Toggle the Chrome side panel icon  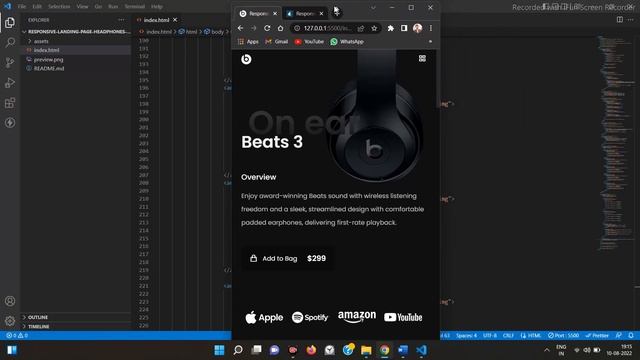(x=404, y=28)
